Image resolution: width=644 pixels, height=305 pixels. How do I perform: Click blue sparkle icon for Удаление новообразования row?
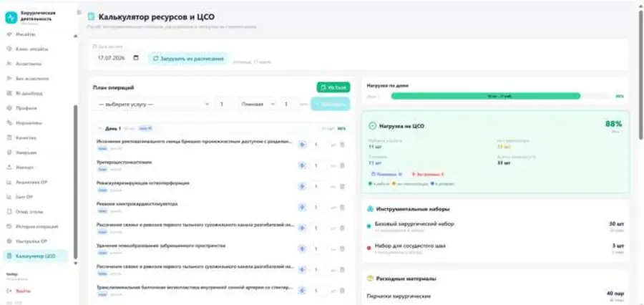302,249
